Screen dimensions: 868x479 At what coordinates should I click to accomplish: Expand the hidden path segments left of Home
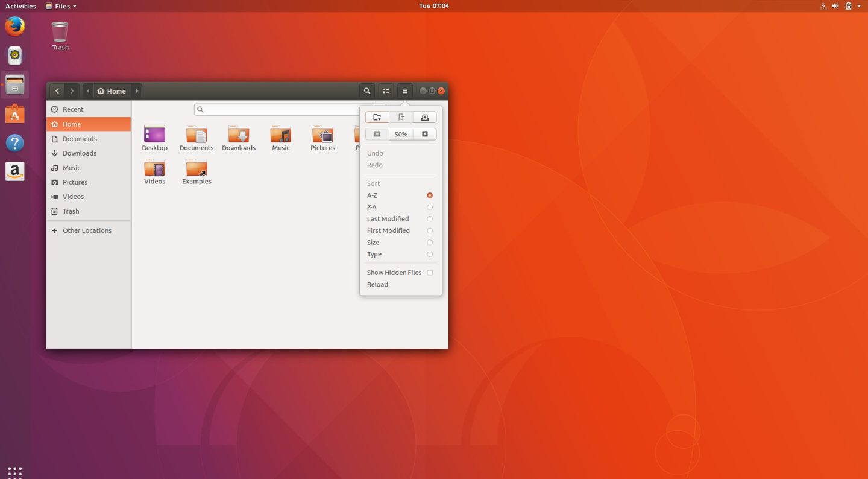88,90
